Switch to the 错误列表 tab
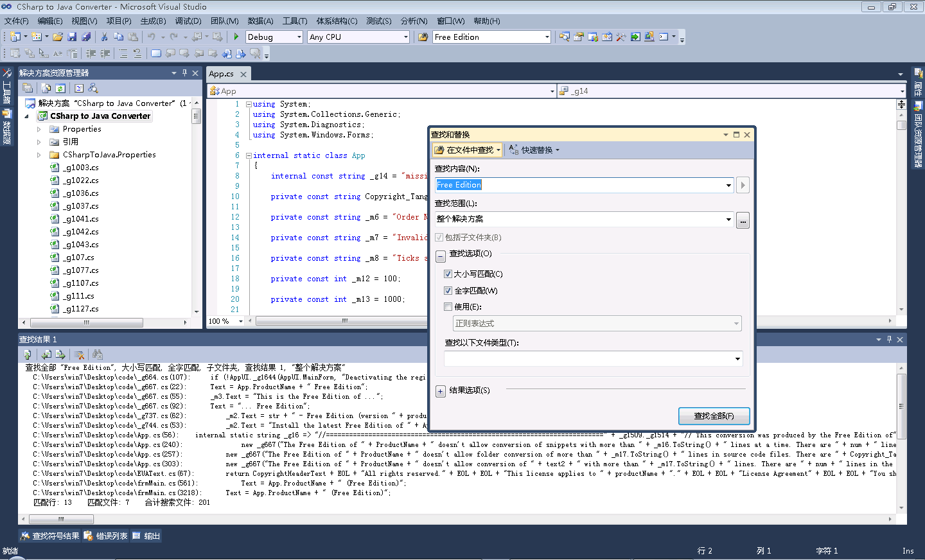 (106, 536)
